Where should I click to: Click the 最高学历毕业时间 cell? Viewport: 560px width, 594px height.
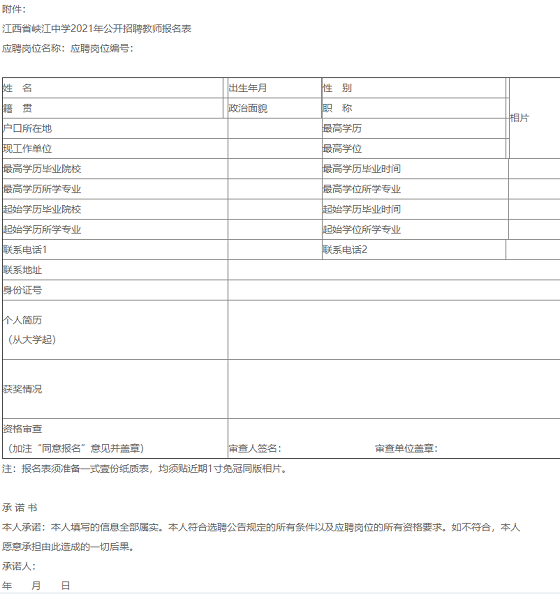coord(415,169)
